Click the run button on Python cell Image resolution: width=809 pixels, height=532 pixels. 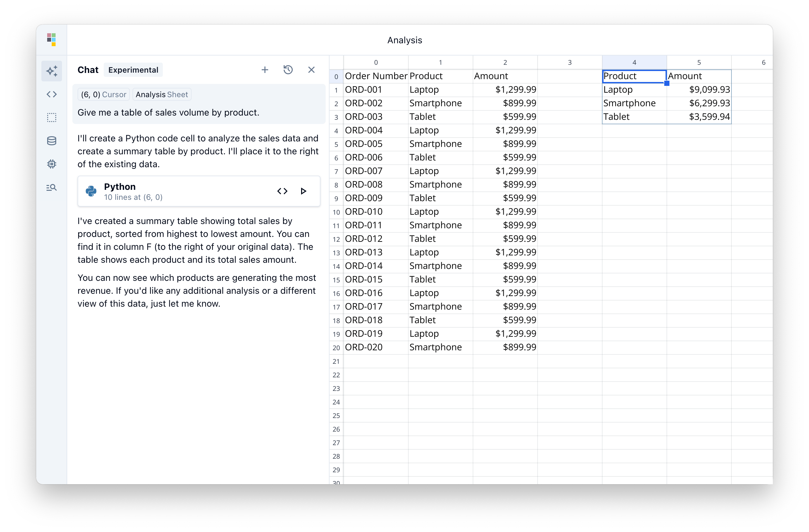tap(303, 191)
